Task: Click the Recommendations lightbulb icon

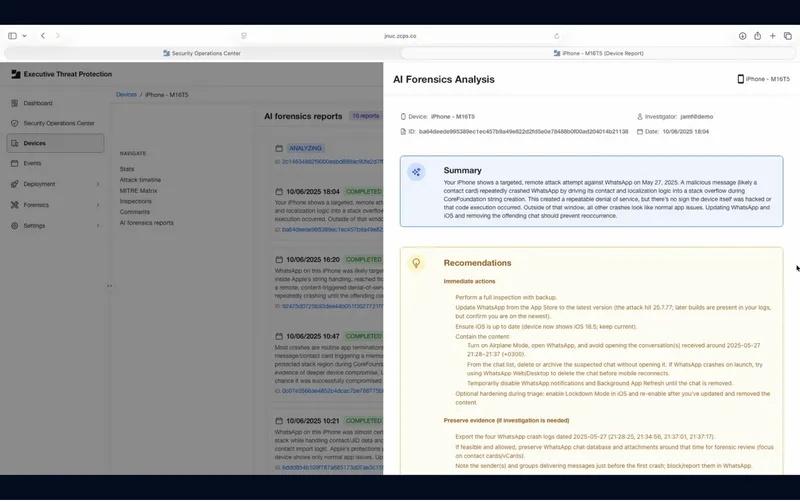Action: pyautogui.click(x=416, y=263)
